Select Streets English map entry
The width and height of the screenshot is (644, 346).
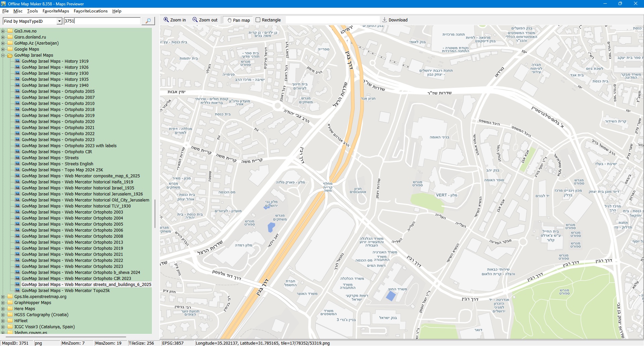57,164
